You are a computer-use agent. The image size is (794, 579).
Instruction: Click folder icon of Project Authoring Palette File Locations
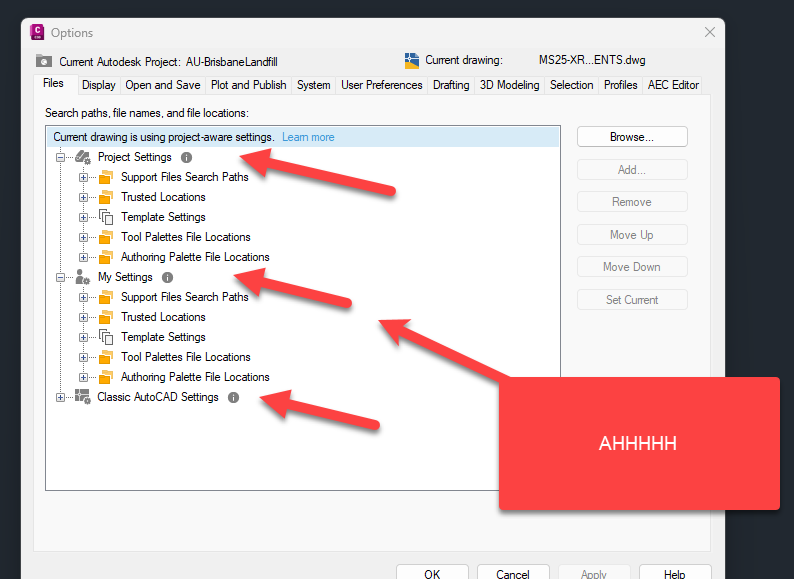click(106, 257)
